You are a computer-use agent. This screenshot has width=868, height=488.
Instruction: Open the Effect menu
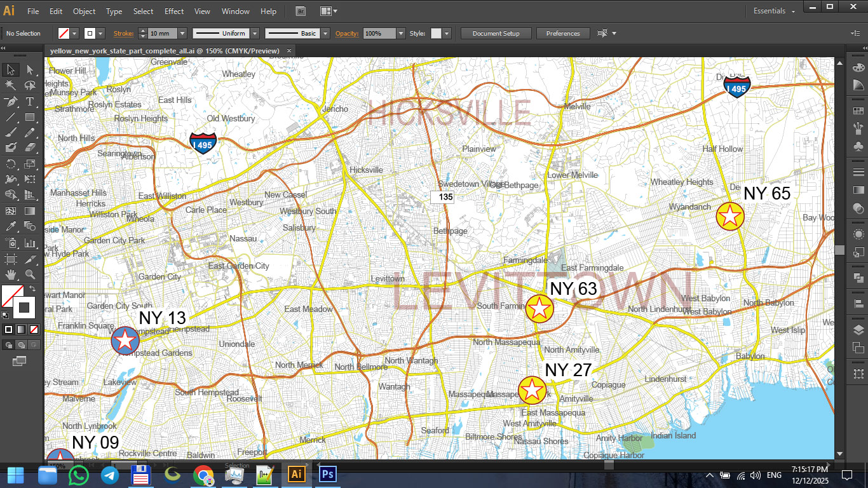173,11
